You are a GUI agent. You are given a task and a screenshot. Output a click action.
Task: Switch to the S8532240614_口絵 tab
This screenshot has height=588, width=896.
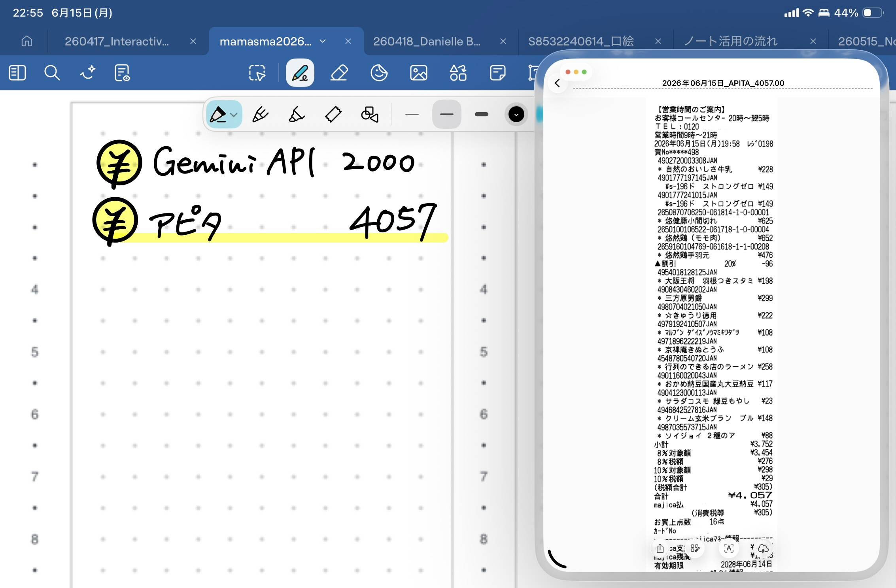pos(581,41)
